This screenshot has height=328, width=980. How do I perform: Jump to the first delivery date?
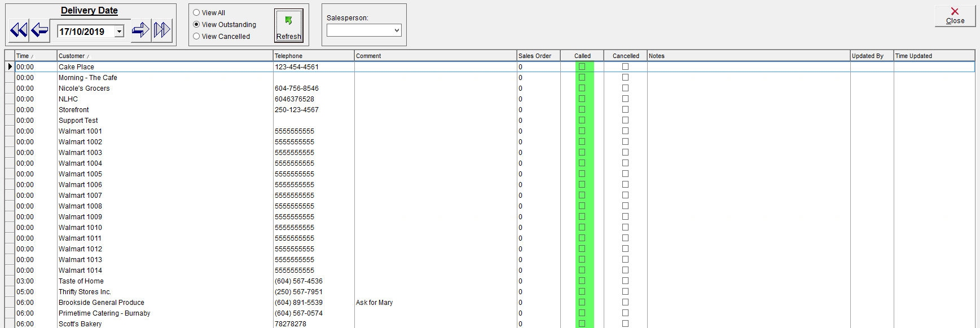[19, 30]
